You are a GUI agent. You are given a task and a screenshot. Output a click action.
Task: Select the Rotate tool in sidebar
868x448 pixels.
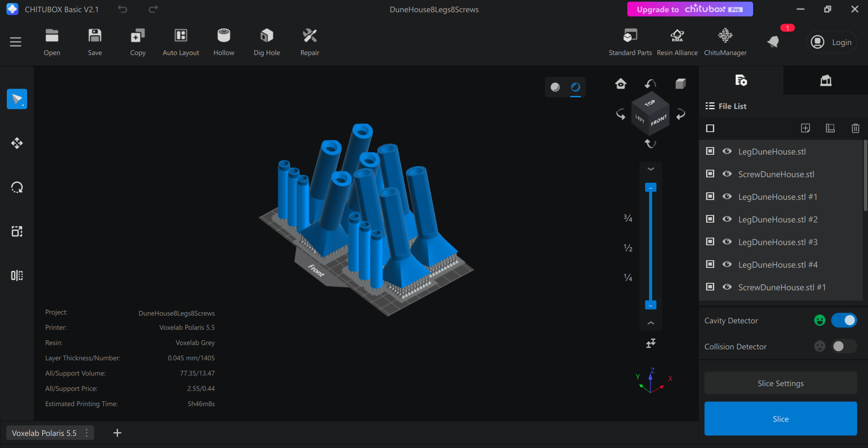pyautogui.click(x=17, y=187)
